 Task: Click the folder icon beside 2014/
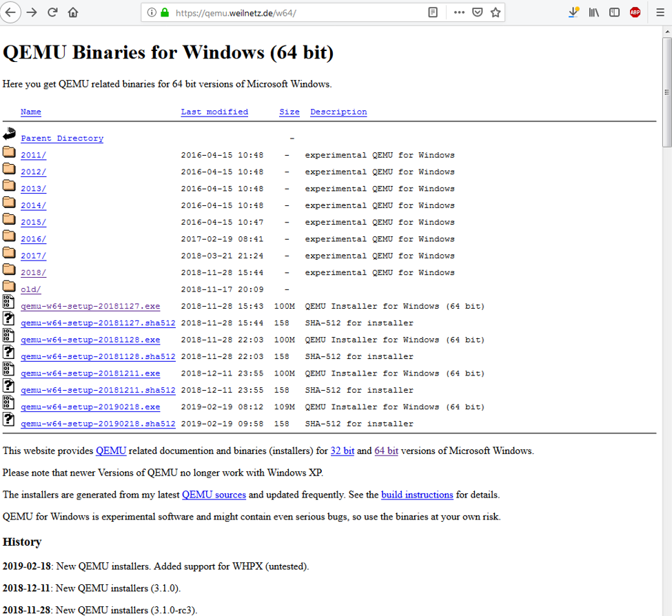9,202
